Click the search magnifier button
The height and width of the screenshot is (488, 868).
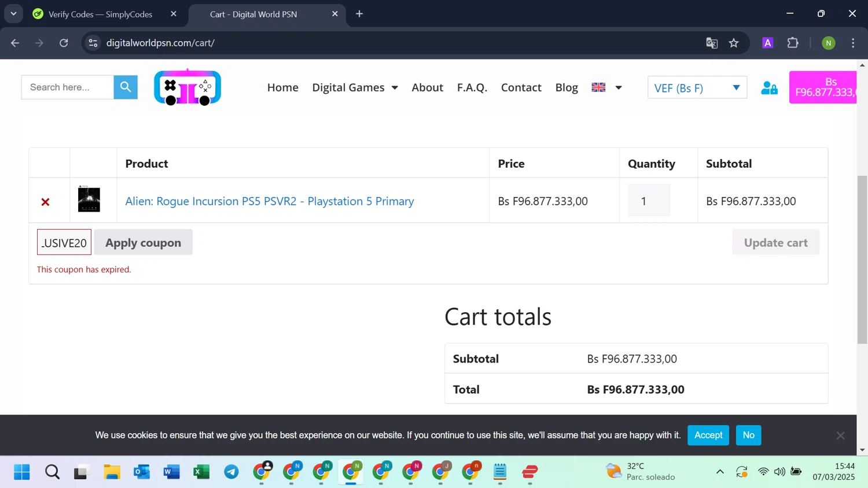[126, 87]
